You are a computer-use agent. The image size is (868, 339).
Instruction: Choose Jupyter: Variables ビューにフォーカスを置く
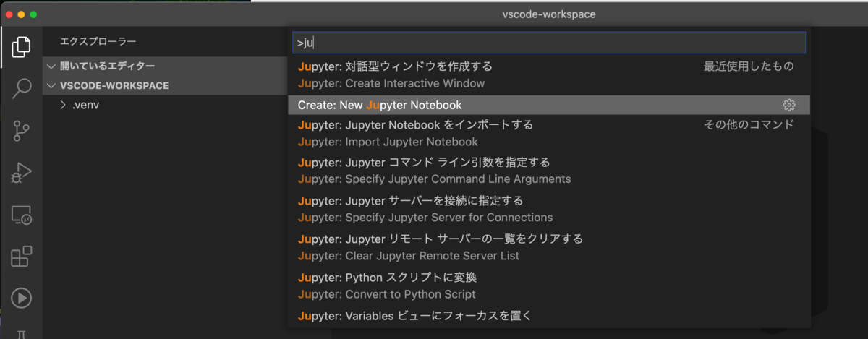(x=548, y=316)
